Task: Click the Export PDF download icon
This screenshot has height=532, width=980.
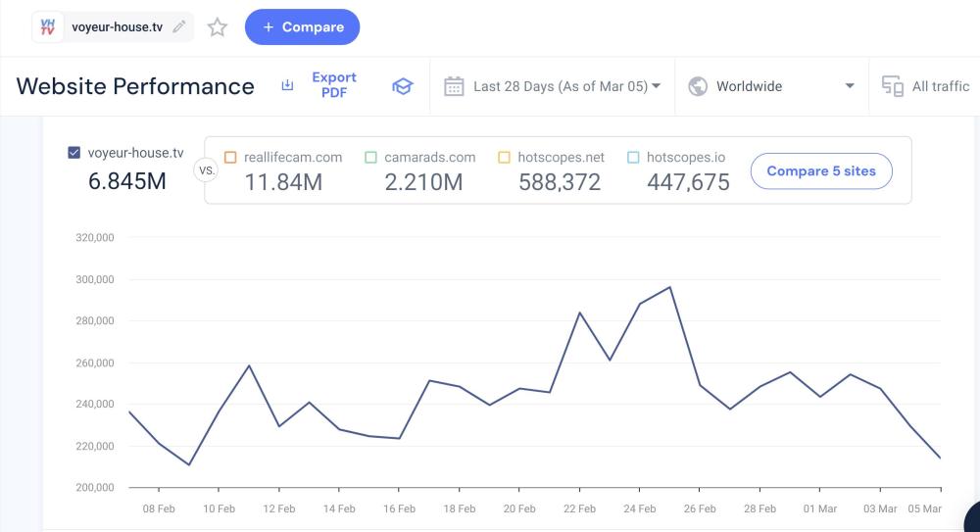Action: pos(287,86)
